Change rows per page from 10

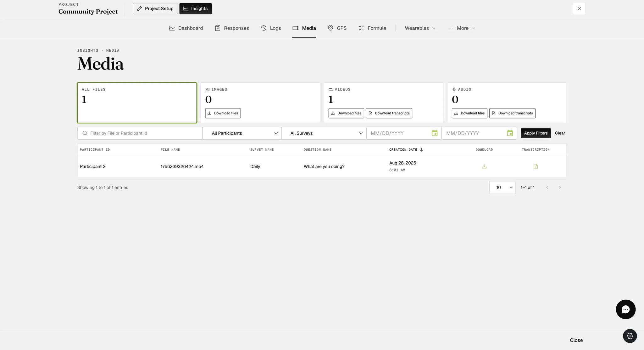(x=502, y=188)
